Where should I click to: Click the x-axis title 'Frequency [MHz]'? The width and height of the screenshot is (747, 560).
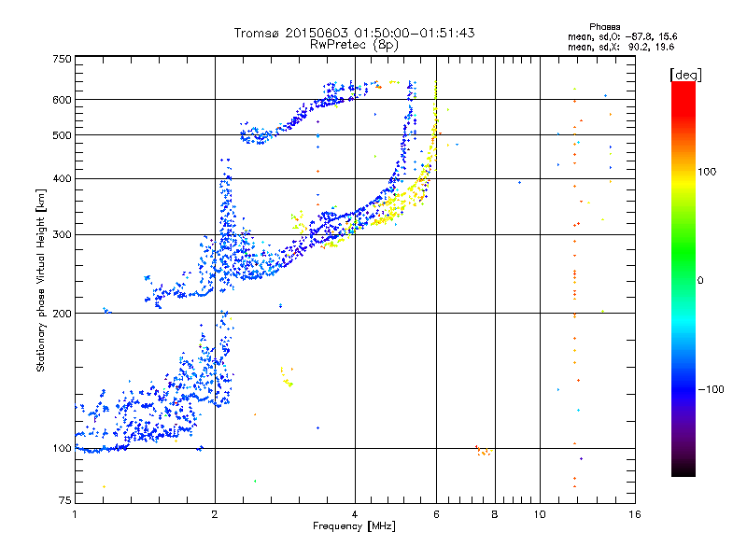point(354,526)
